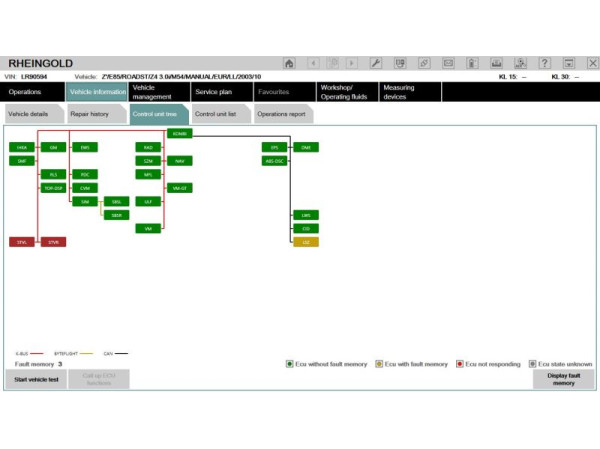This screenshot has width=600, height=449.
Task: Click the envelope message icon
Action: pos(449,63)
